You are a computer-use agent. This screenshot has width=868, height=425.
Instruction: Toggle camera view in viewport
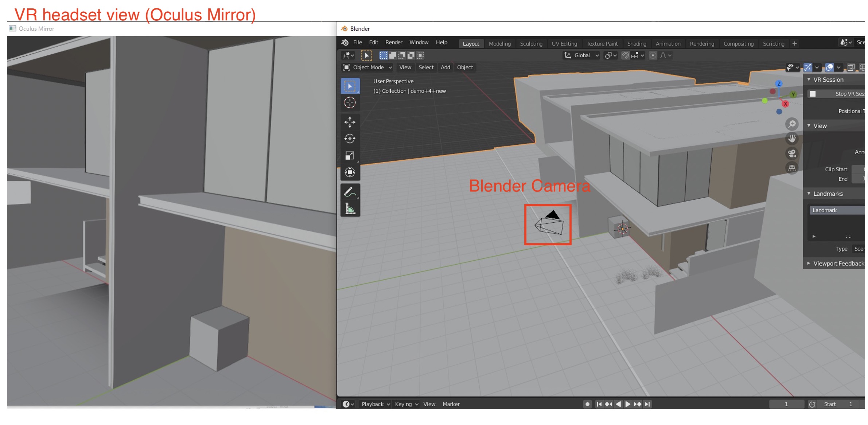792,153
